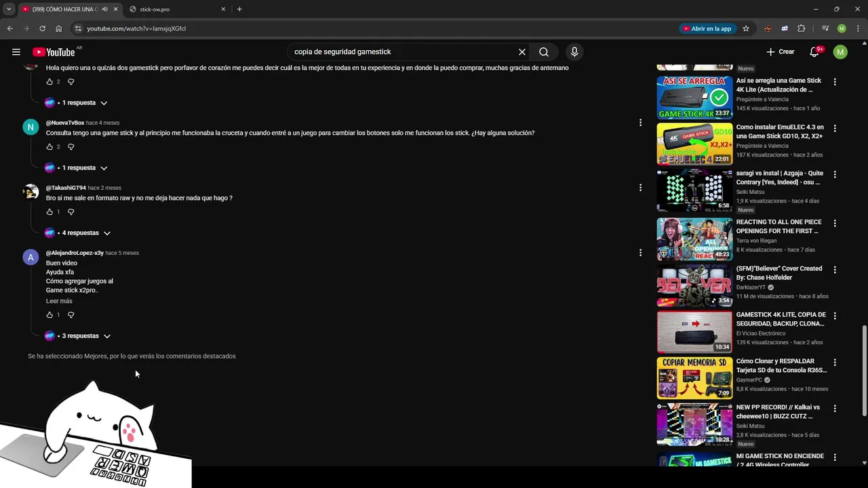Click the address bar showing youtube.com/watch
Viewport: 868px width, 488px height.
pos(373,28)
